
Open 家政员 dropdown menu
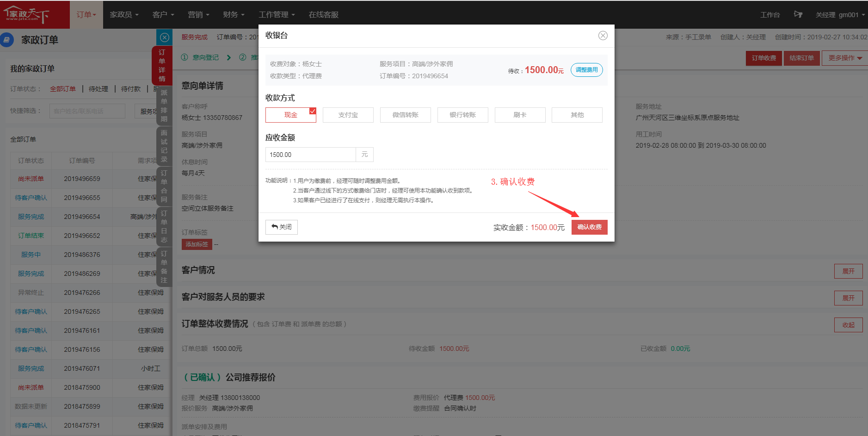coord(124,15)
